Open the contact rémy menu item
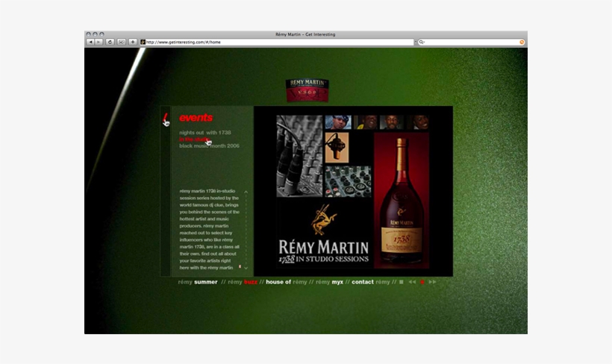The height and width of the screenshot is (364, 612). [370, 282]
